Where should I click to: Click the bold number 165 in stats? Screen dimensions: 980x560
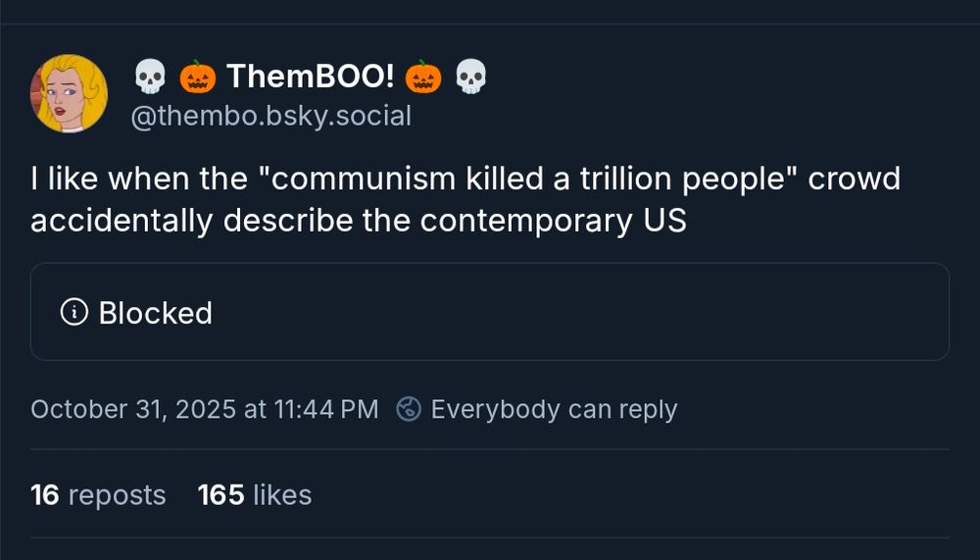pyautogui.click(x=220, y=495)
